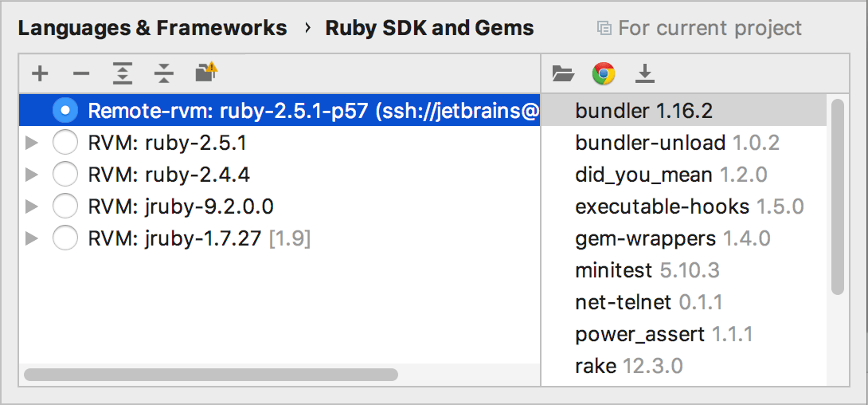Image resolution: width=868 pixels, height=405 pixels.
Task: Expand the RVM: jruby-9.2.0.0 tree node
Action: tap(32, 206)
